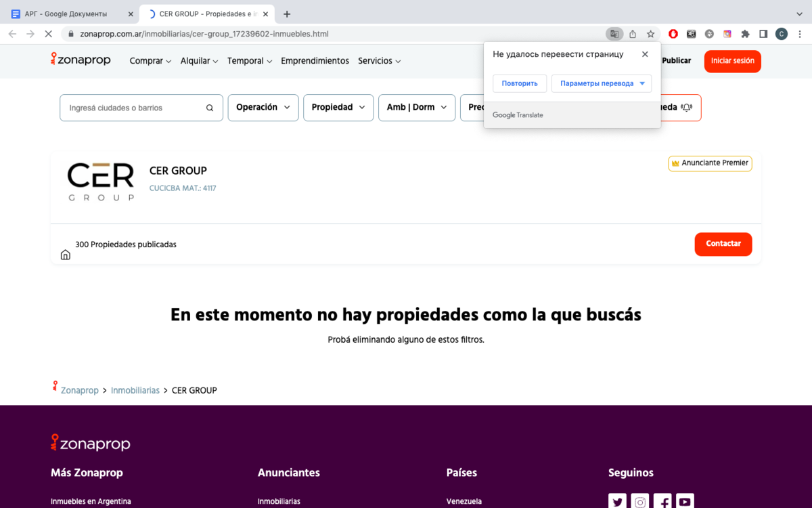This screenshot has height=508, width=812.
Task: Open the Instagram-colored extension icon
Action: click(727, 34)
